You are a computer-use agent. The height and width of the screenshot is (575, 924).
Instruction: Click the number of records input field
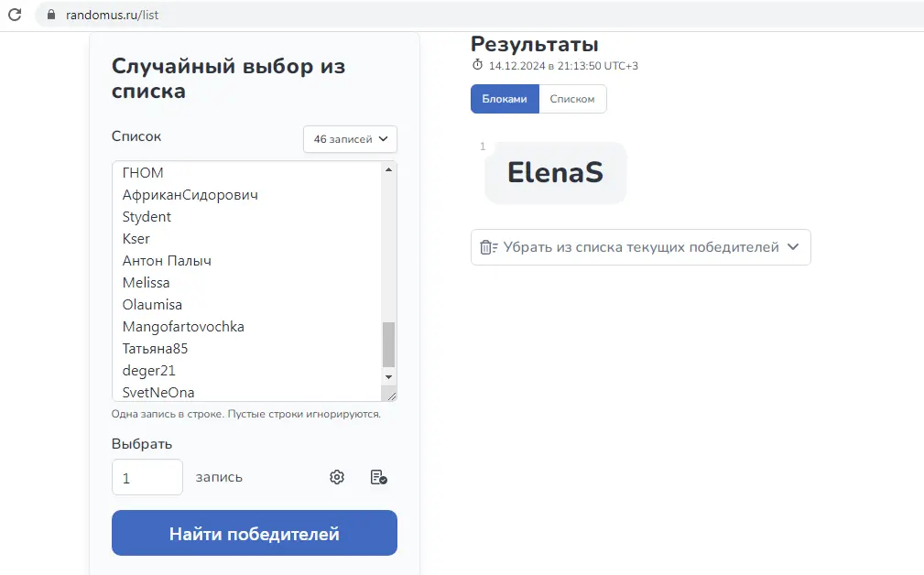(x=147, y=477)
